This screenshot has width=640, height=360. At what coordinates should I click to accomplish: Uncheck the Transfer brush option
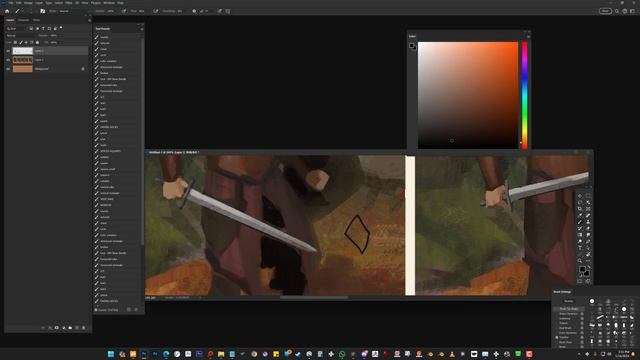pyautogui.click(x=557, y=337)
